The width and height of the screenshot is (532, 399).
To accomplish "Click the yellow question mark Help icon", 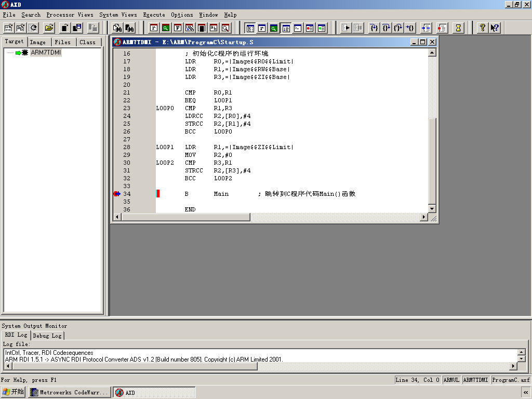I will (483, 28).
